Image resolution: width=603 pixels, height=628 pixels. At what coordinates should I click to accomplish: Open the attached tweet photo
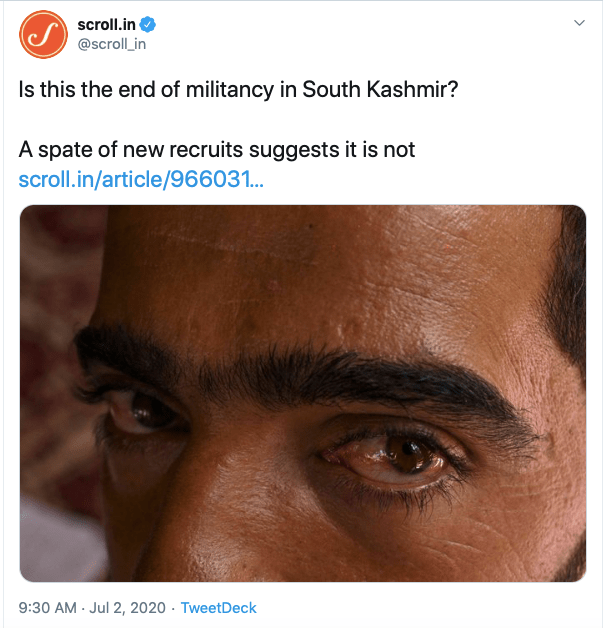[x=302, y=392]
